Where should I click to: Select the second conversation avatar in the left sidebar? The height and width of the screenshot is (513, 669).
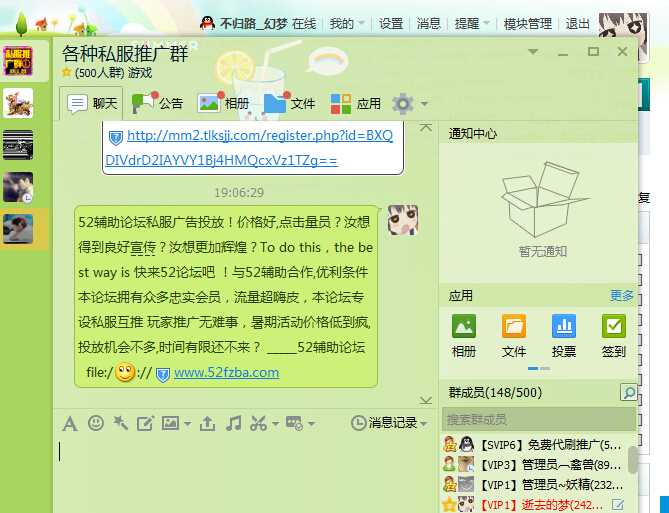pyautogui.click(x=18, y=103)
